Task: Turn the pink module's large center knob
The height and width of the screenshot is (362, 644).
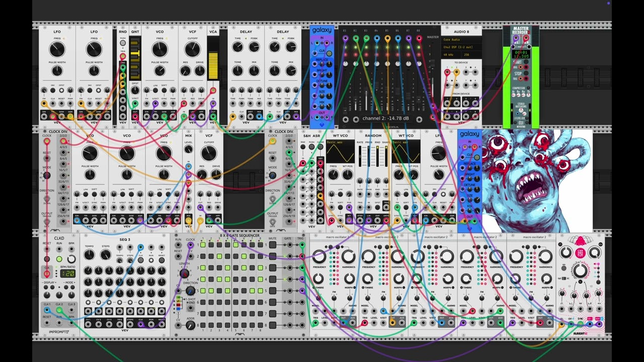Action: pos(580,270)
